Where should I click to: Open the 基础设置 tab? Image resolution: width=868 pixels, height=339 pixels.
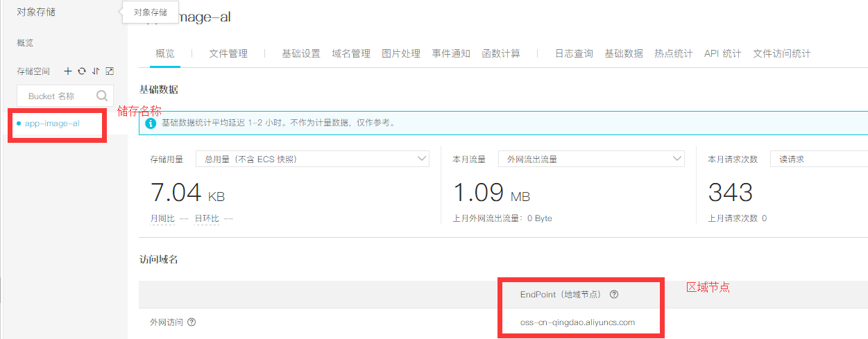301,53
